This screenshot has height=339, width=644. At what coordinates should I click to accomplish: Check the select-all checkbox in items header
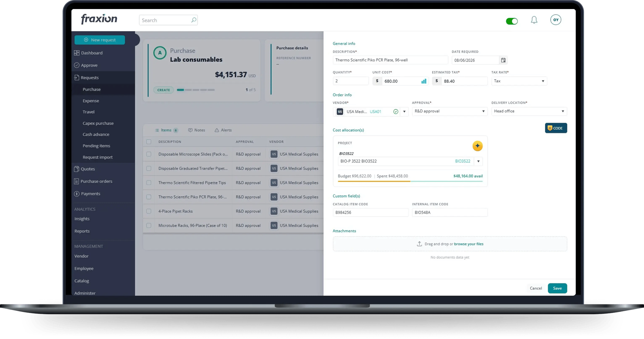149,142
